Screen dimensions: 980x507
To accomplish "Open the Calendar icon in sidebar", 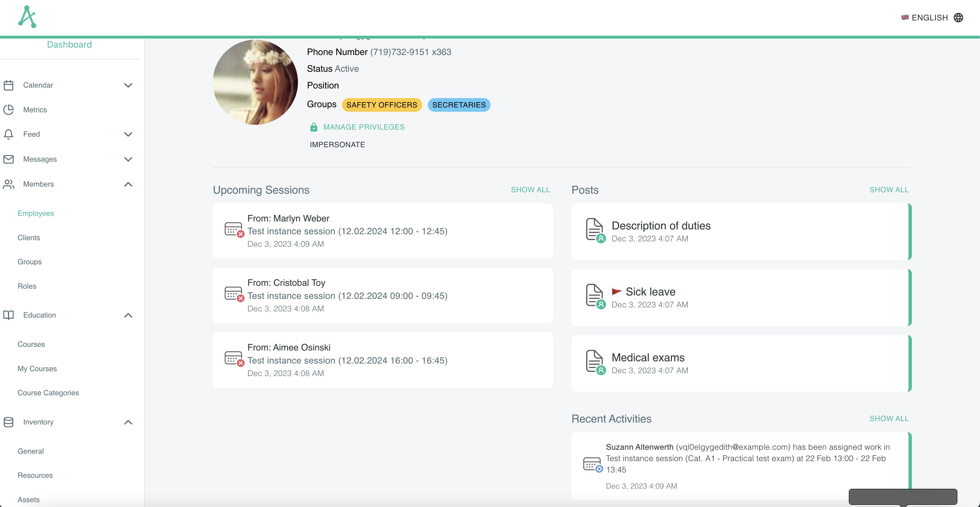I will click(x=9, y=85).
